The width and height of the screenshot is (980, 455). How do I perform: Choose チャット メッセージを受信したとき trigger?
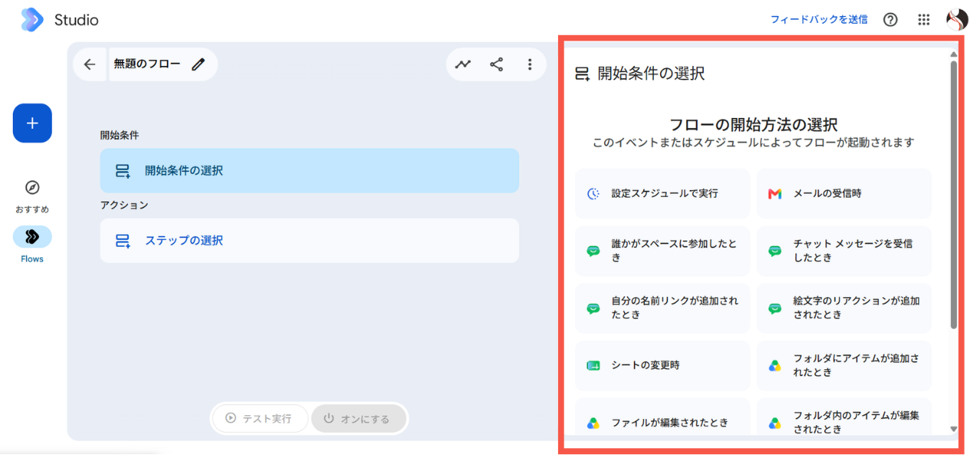(x=844, y=251)
